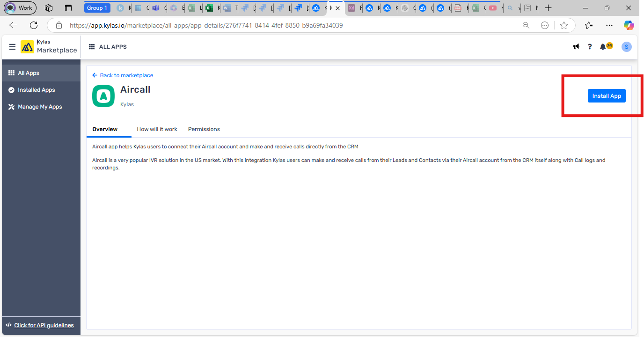644x337 pixels.
Task: Switch to the PDF tab
Action: point(461,8)
